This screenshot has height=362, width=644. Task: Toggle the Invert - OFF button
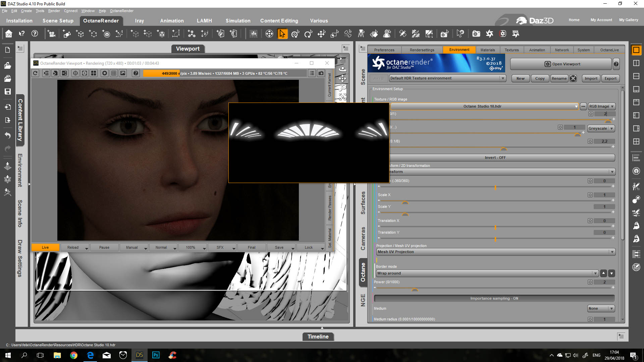click(495, 158)
